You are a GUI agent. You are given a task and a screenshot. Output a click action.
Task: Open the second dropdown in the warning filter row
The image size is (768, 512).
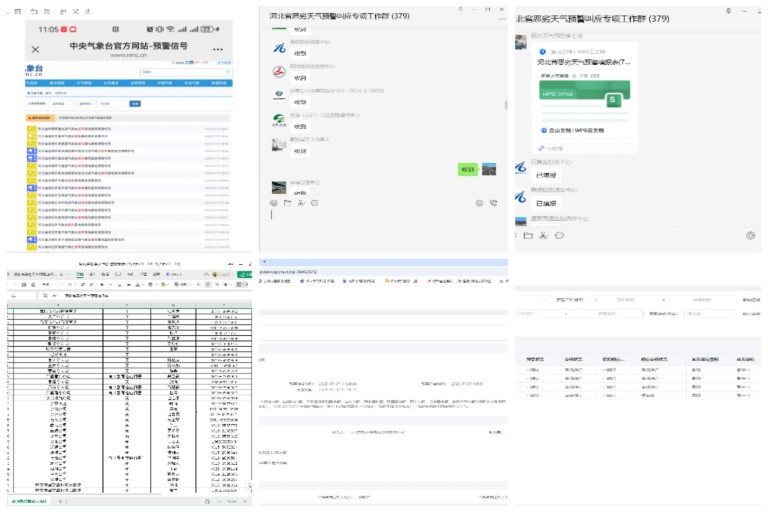87,103
